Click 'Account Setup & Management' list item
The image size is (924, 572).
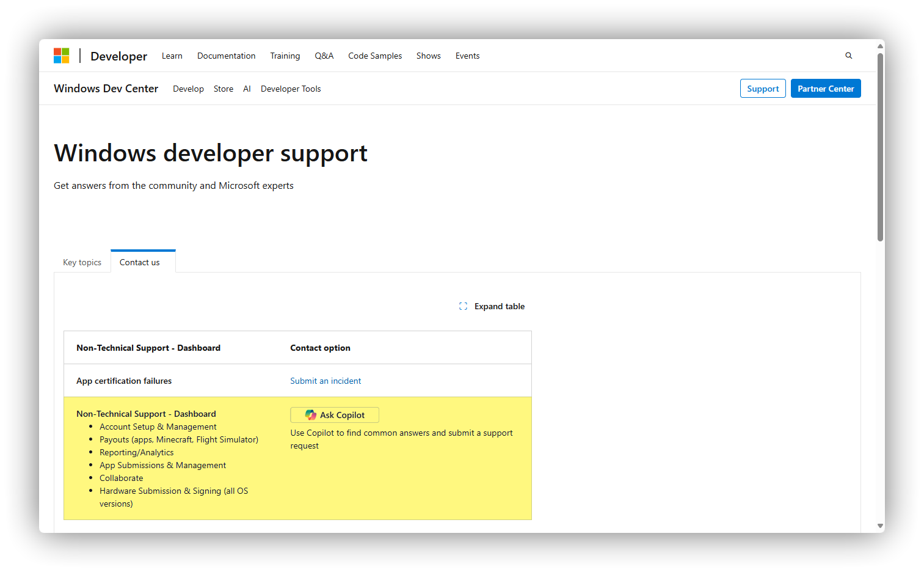158,427
